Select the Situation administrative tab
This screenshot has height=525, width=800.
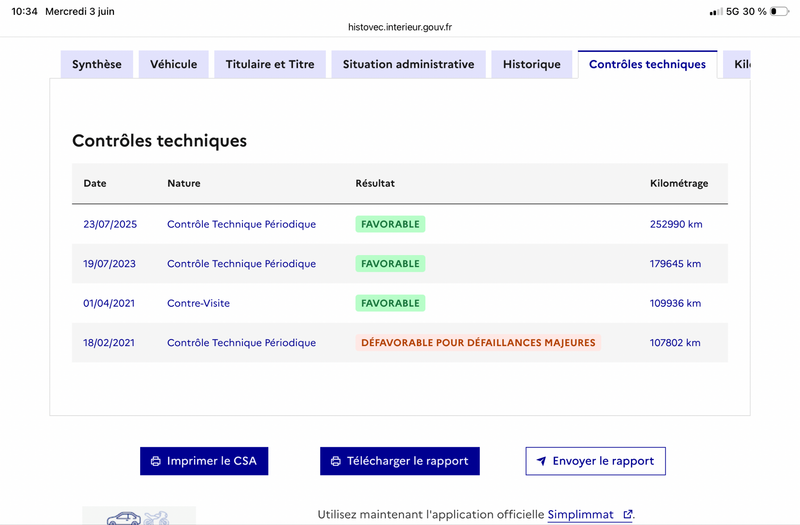[x=408, y=64]
